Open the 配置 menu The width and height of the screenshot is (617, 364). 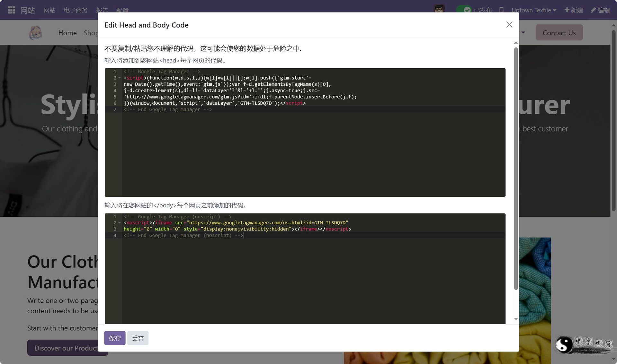(x=122, y=10)
